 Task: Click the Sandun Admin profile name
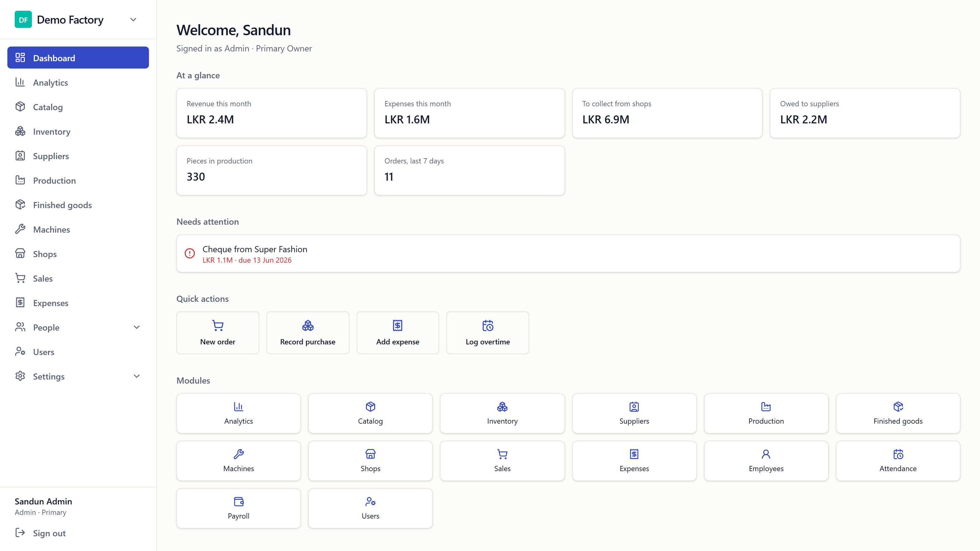pyautogui.click(x=43, y=501)
